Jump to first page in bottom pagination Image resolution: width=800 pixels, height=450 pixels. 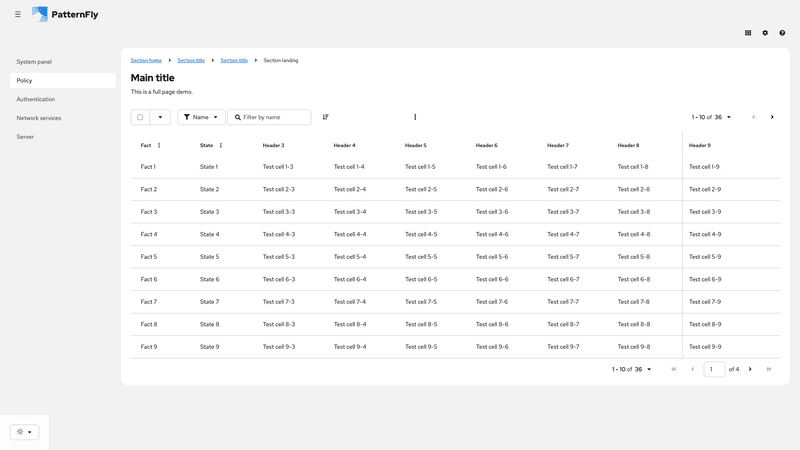pyautogui.click(x=673, y=369)
